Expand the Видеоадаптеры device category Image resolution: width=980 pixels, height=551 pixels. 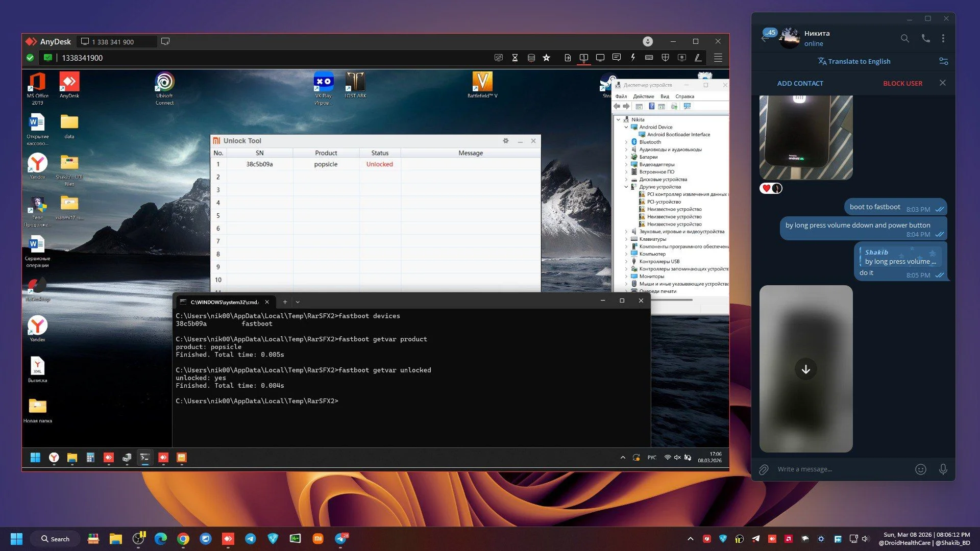(626, 165)
